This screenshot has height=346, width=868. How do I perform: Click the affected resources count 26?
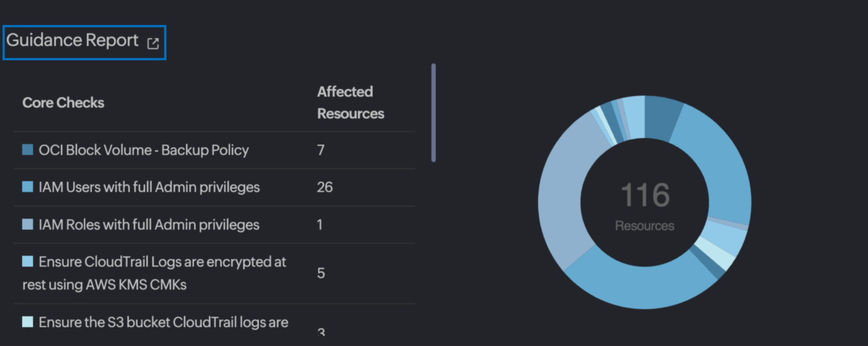pos(324,187)
